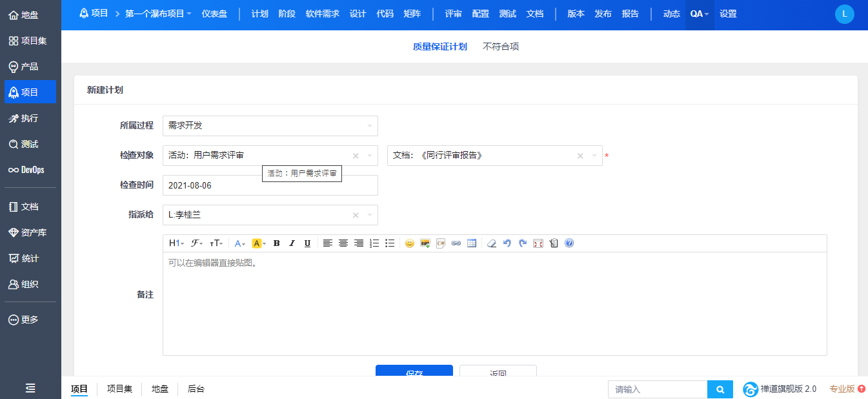Open the 所属过程 dropdown
This screenshot has height=399, width=868.
(270, 126)
